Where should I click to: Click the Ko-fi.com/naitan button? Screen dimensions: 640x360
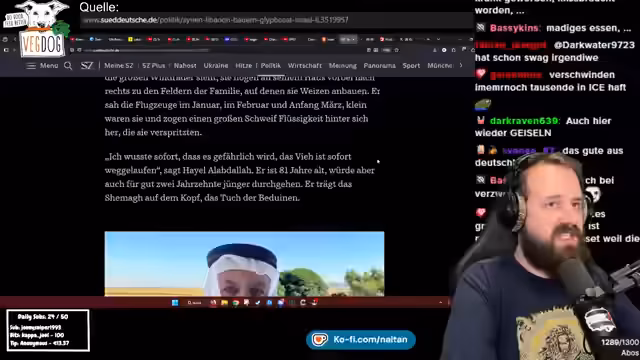click(x=361, y=340)
